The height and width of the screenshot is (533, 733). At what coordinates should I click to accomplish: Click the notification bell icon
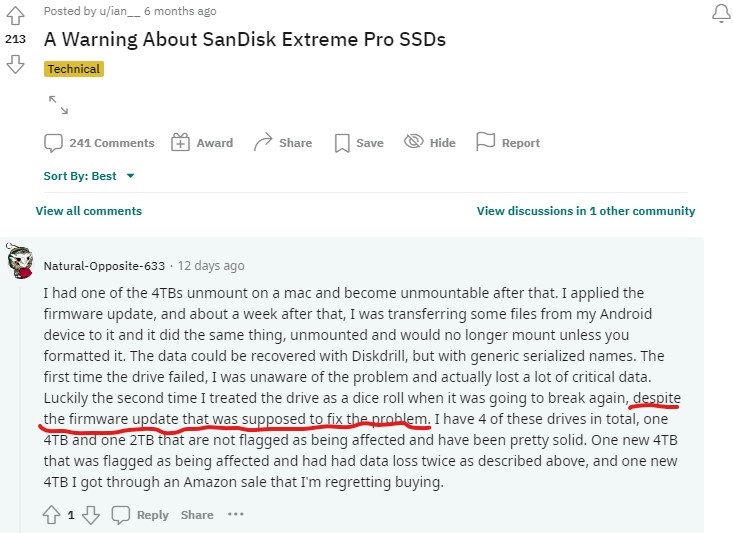coord(721,13)
